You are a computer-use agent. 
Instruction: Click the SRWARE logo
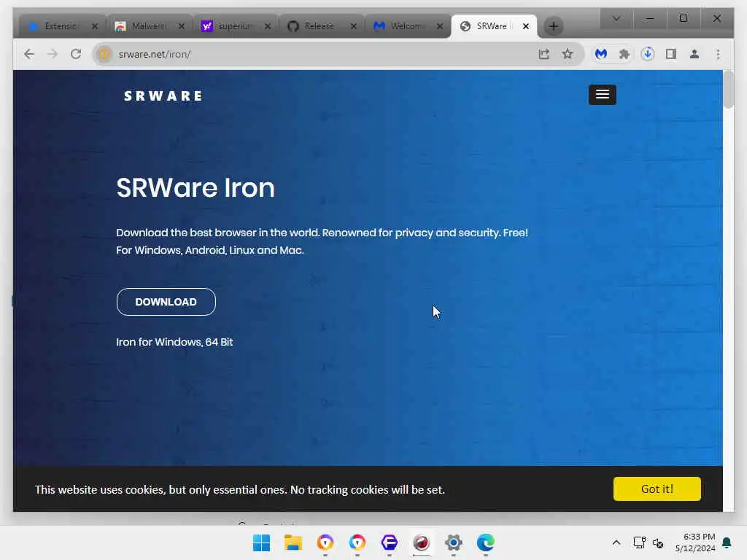tap(163, 96)
